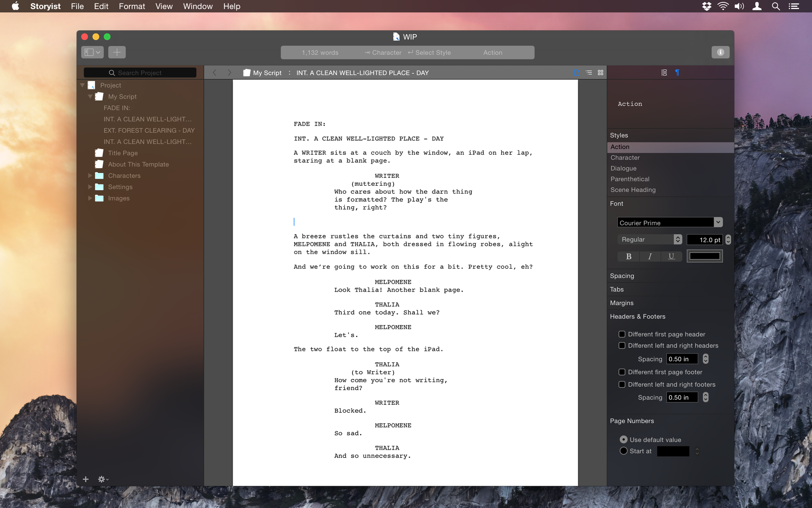Screen dimensions: 812x508
Task: Click the info button in the toolbar
Action: pyautogui.click(x=720, y=52)
